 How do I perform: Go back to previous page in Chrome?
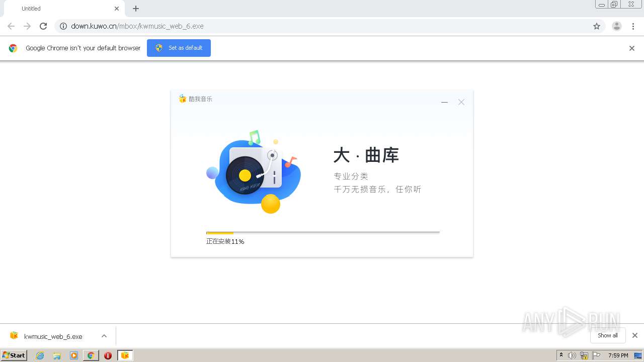point(11,26)
